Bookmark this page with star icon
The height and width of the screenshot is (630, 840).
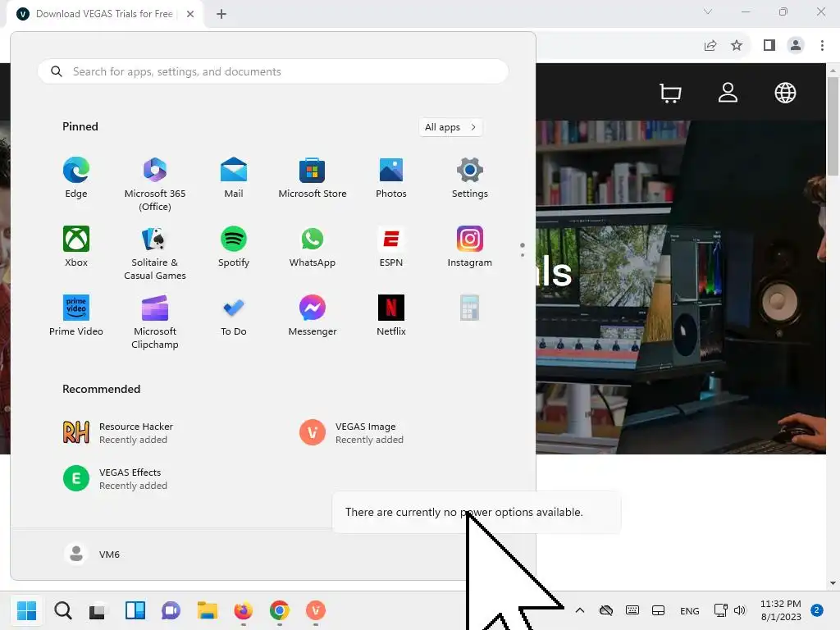(737, 46)
